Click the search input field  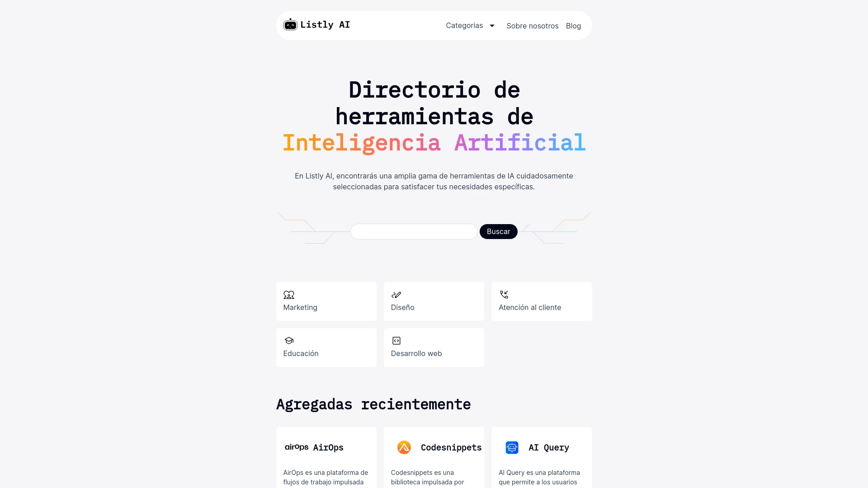[414, 231]
